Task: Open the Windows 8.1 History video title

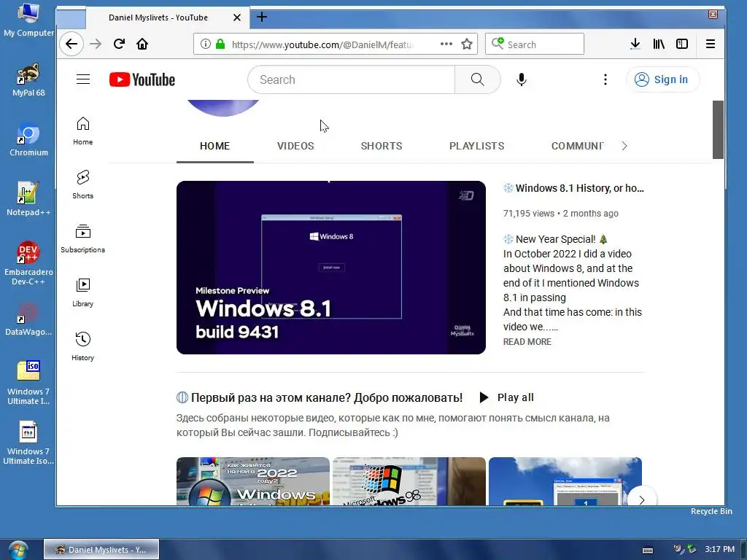Action: [x=574, y=189]
